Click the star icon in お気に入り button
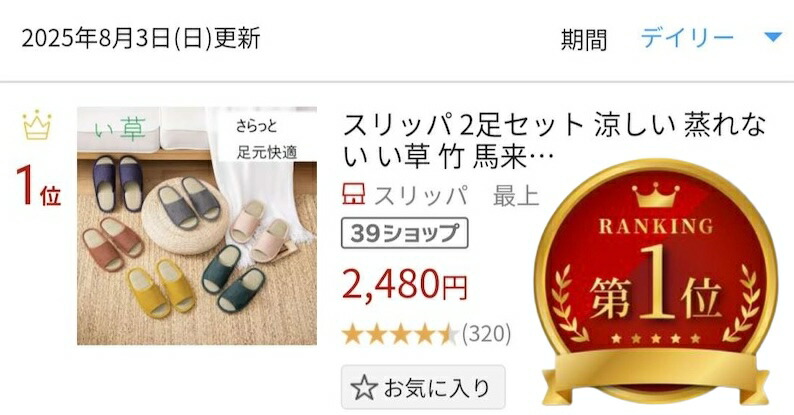This screenshot has height=415, width=794. coord(364,388)
